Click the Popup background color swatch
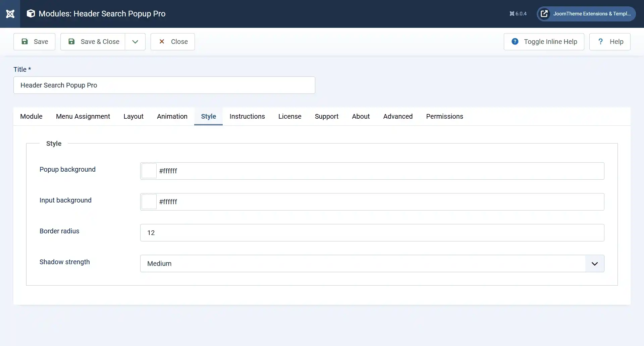Viewport: 644px width, 346px height. click(x=149, y=171)
